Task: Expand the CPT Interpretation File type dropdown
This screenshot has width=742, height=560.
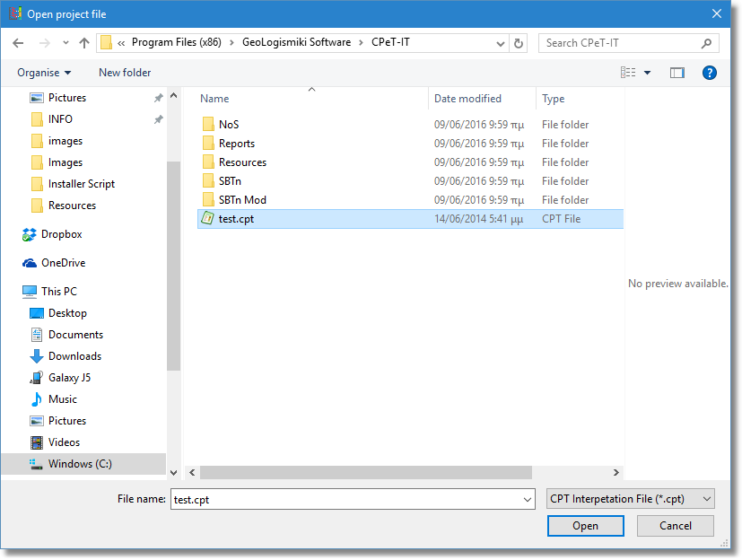Action: tap(707, 499)
